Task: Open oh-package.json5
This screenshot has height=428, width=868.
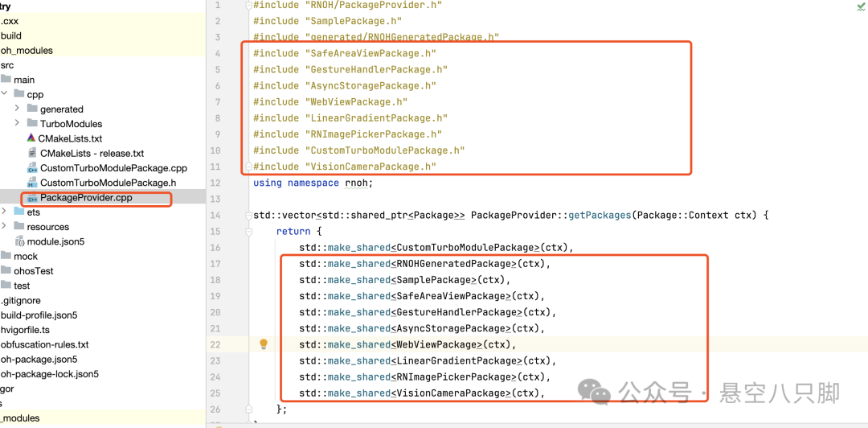Action: coord(39,360)
